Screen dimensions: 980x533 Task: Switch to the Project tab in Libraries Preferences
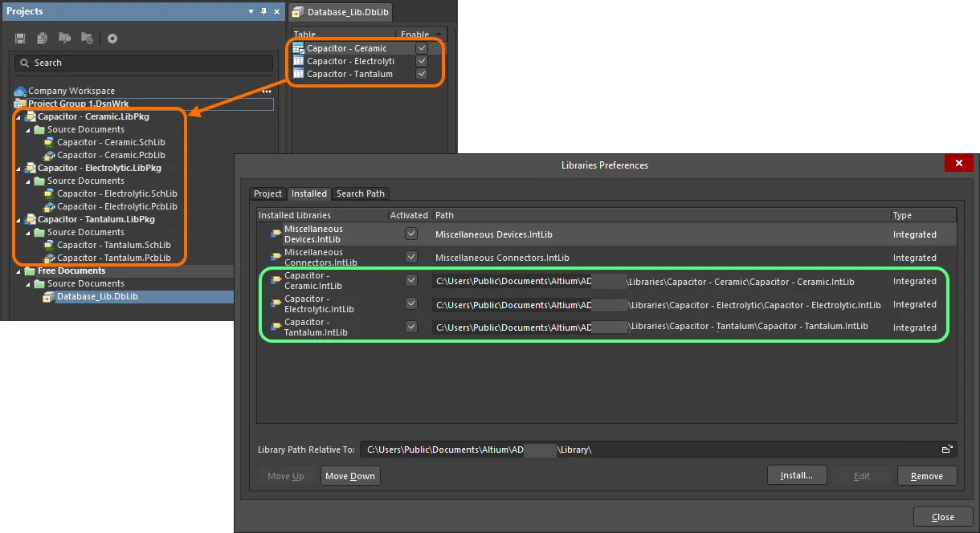pos(267,193)
